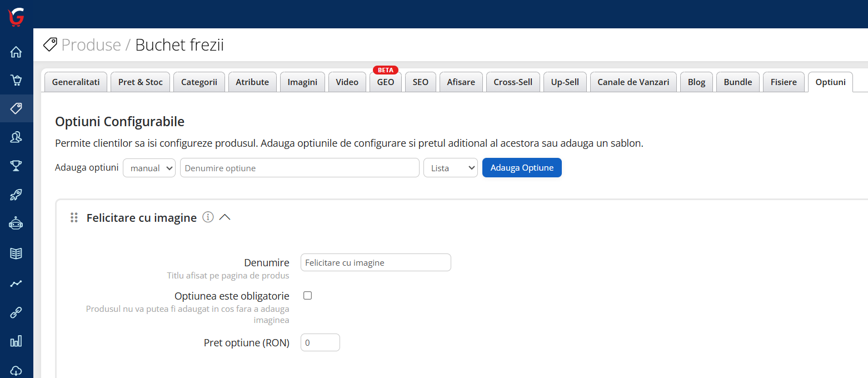The height and width of the screenshot is (378, 868).
Task: Click the Denumire field containing Felicitare cu imagine
Action: click(x=376, y=262)
